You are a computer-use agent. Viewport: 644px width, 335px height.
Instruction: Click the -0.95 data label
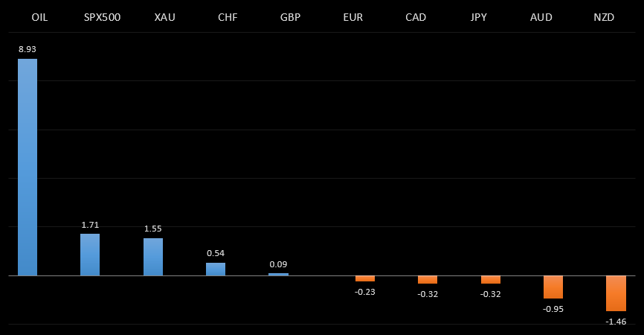tap(553, 309)
